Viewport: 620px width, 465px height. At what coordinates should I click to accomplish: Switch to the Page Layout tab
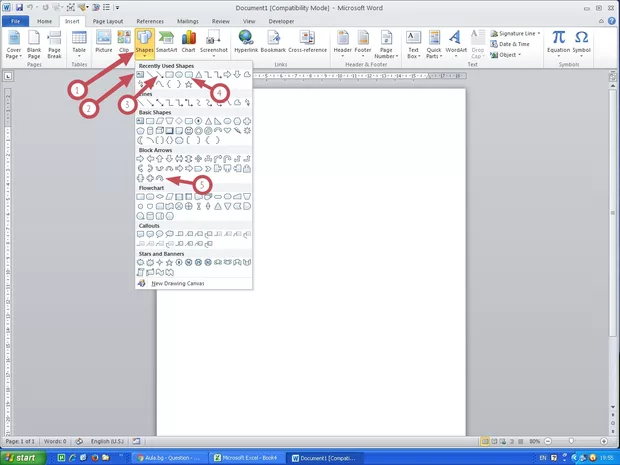tap(108, 21)
